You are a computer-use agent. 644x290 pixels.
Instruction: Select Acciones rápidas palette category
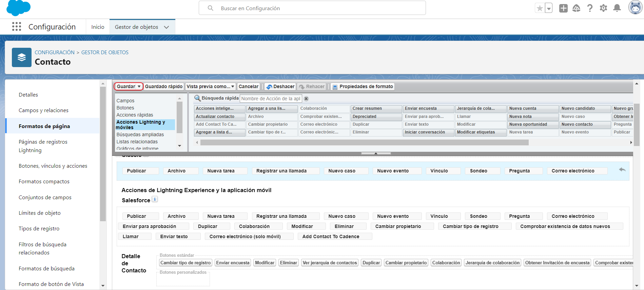click(135, 115)
